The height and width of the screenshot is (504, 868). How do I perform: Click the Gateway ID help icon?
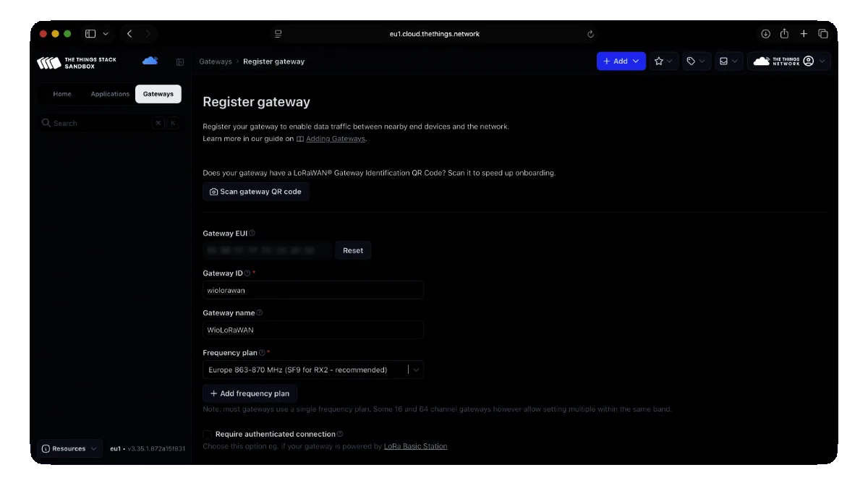point(247,273)
